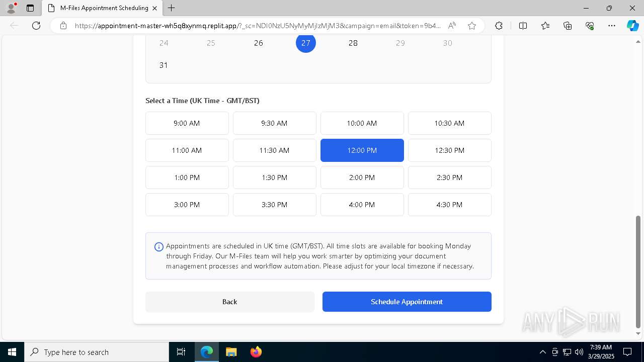Open Firefox from taskbar
Image resolution: width=644 pixels, height=362 pixels.
tap(256, 352)
